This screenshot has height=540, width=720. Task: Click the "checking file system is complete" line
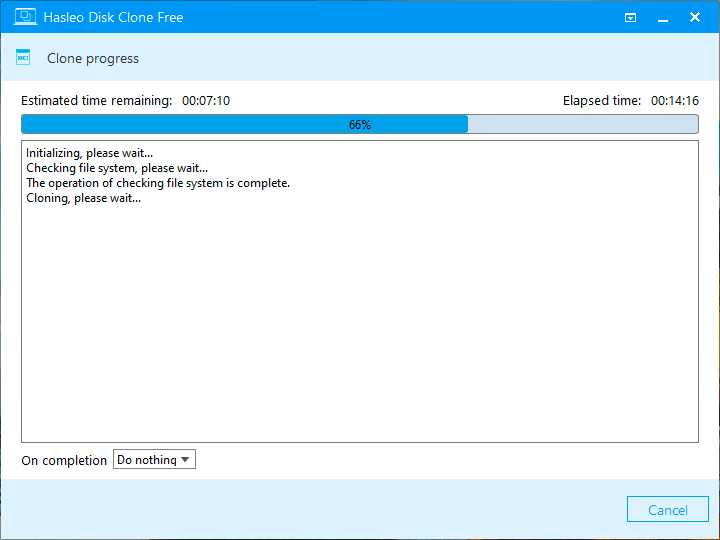point(158,183)
